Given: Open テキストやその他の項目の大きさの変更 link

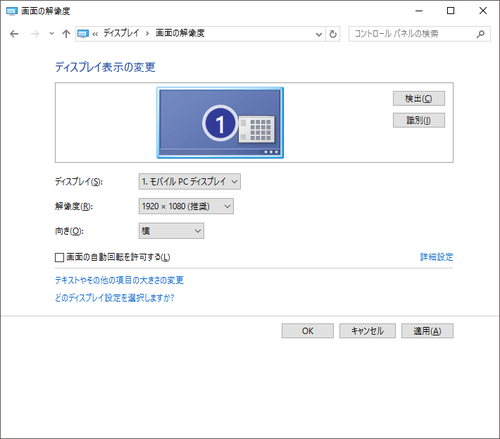Looking at the screenshot, I should tap(119, 280).
